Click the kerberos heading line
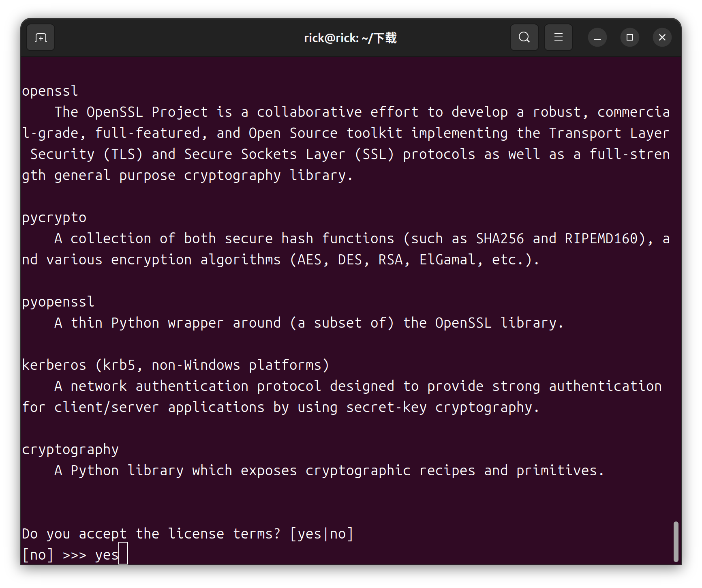This screenshot has width=702, height=588. pyautogui.click(x=175, y=365)
